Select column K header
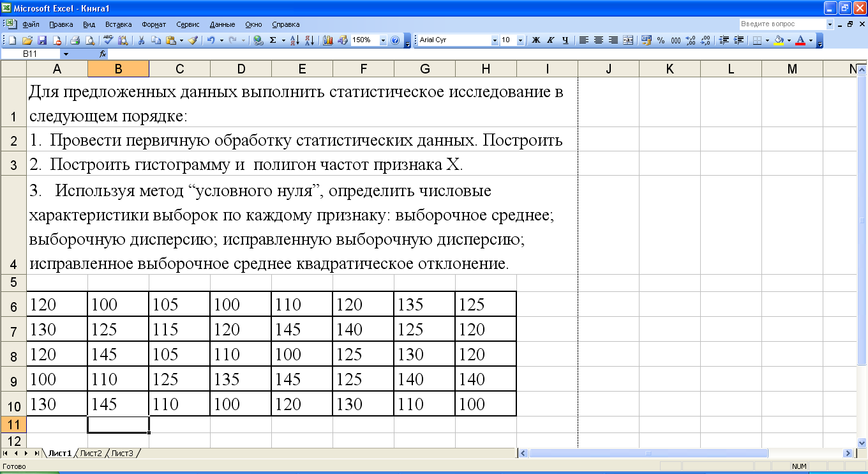This screenshot has width=868, height=474. point(670,69)
